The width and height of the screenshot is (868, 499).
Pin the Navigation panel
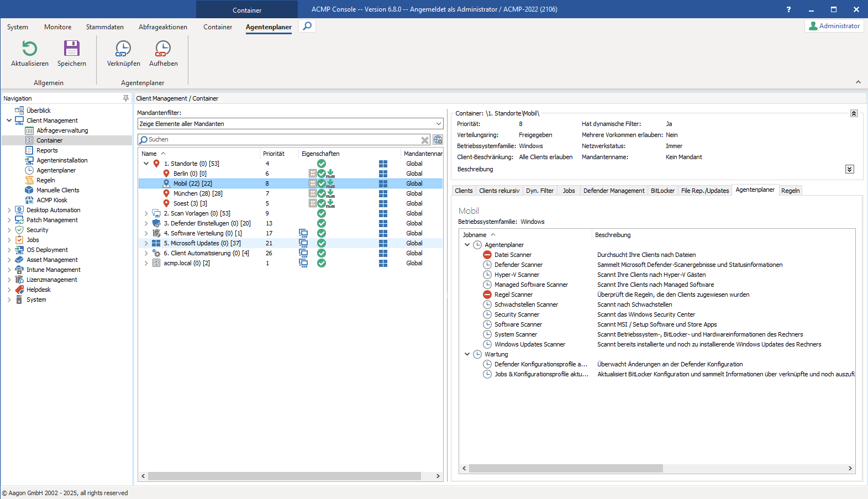(125, 98)
